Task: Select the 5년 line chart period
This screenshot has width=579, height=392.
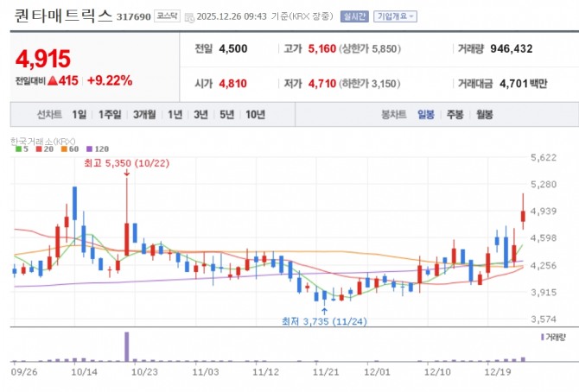Action: coord(227,115)
